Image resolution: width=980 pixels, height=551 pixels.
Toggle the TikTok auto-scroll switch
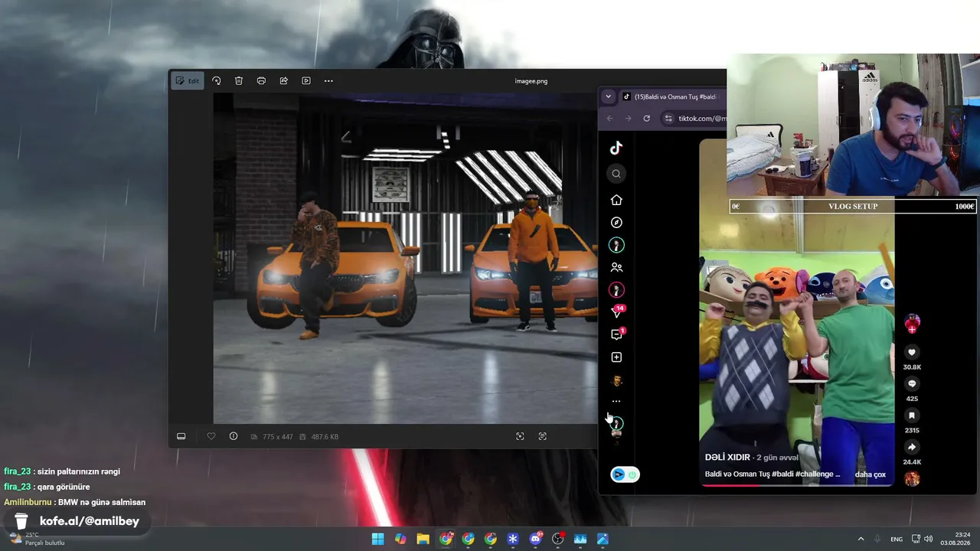625,474
